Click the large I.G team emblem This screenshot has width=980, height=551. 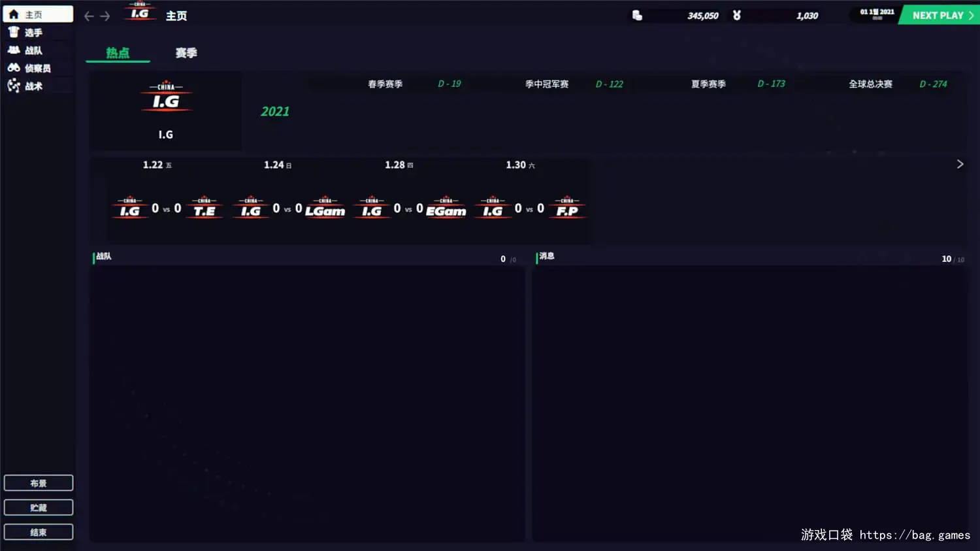pyautogui.click(x=166, y=97)
